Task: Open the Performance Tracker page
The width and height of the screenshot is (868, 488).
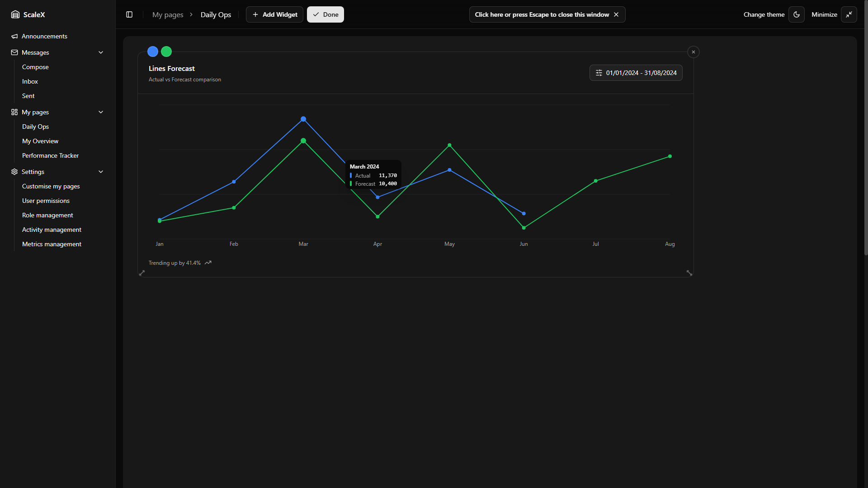Action: [x=50, y=155]
